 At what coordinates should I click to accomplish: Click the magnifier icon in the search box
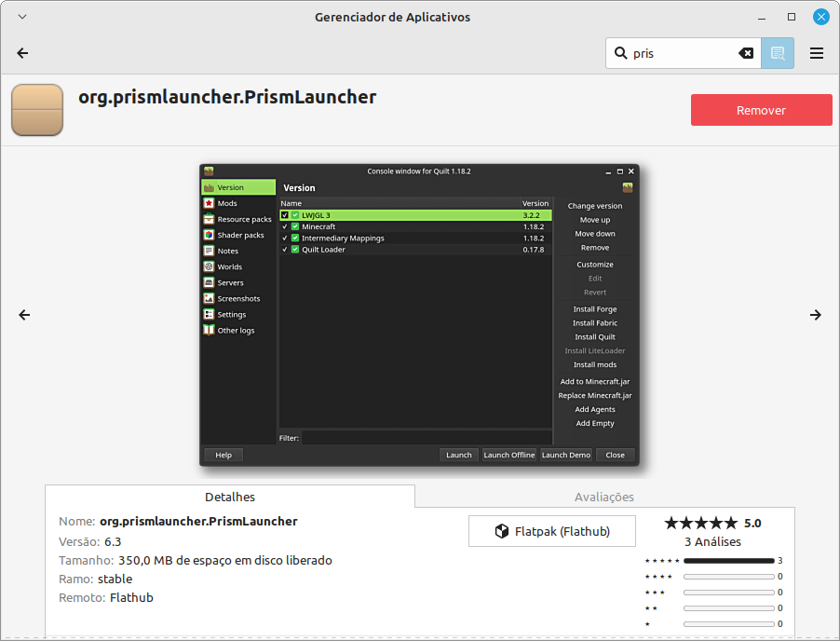[620, 53]
